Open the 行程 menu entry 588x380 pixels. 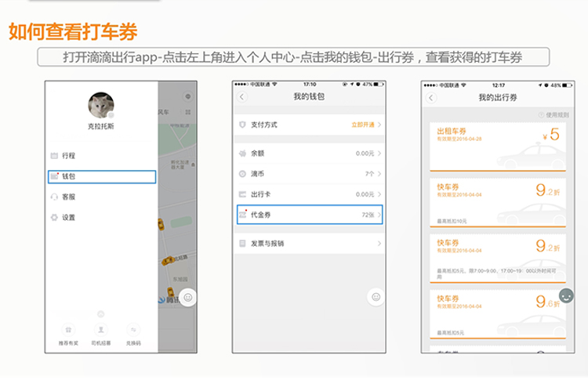[x=102, y=155]
